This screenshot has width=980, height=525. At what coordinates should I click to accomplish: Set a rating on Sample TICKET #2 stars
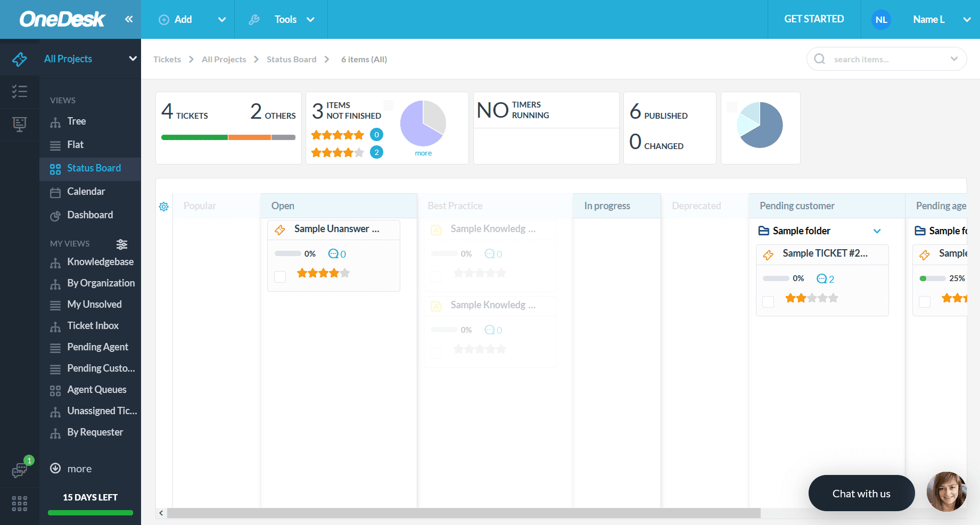click(812, 298)
